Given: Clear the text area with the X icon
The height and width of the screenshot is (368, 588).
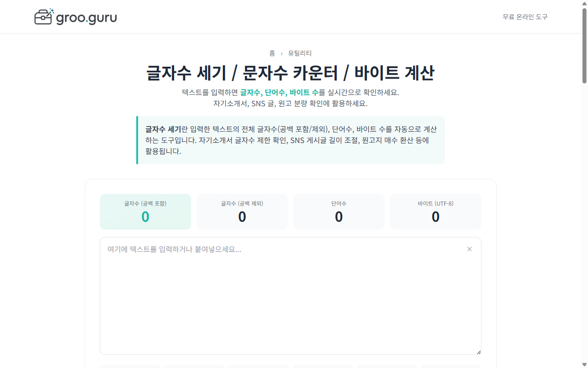Looking at the screenshot, I should (x=469, y=249).
